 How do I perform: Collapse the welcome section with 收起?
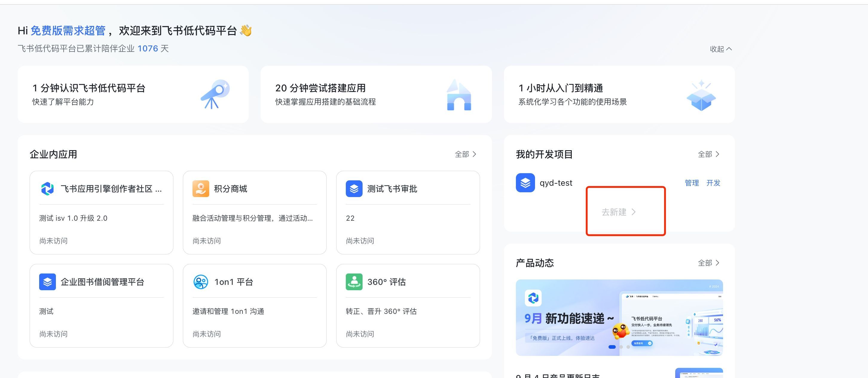pos(721,49)
